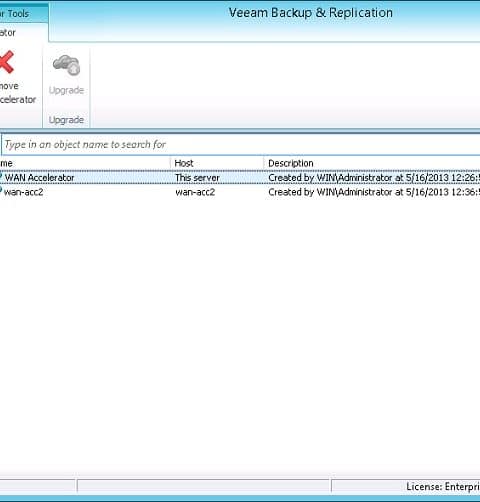Select the WAN Accelerator row
Screen dimensions: 480x502
[240, 178]
